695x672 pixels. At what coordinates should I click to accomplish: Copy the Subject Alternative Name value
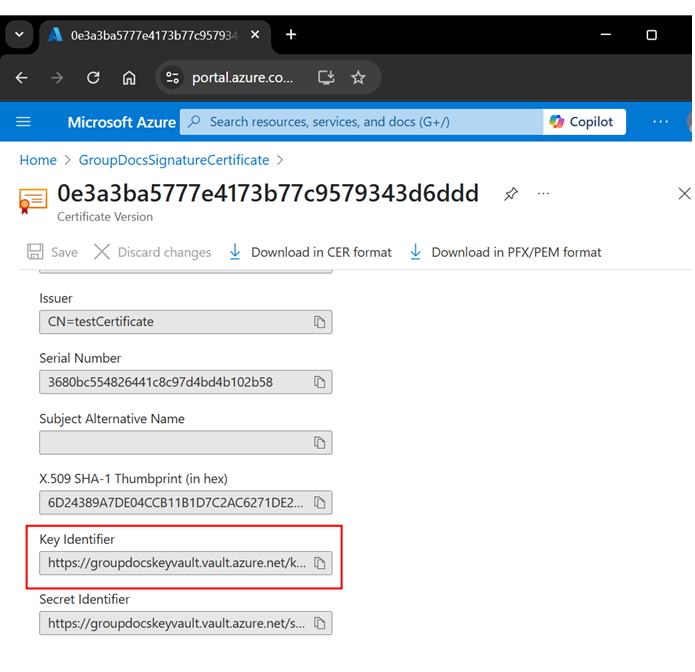click(320, 443)
